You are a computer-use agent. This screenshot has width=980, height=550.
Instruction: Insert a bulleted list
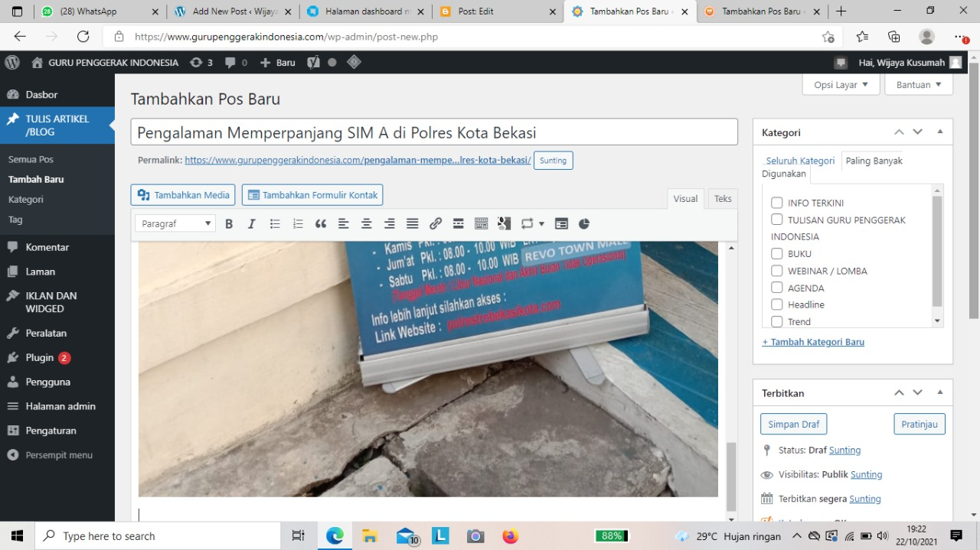(275, 224)
